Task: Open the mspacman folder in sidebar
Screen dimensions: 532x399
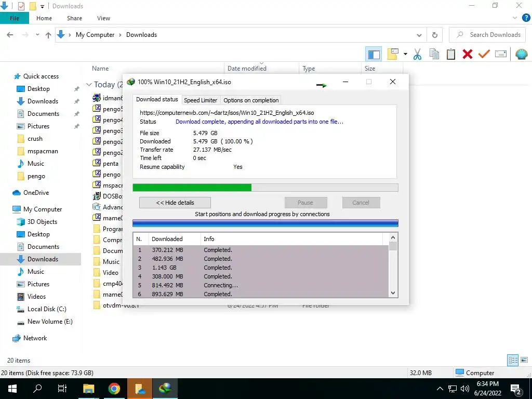Action: (x=43, y=151)
